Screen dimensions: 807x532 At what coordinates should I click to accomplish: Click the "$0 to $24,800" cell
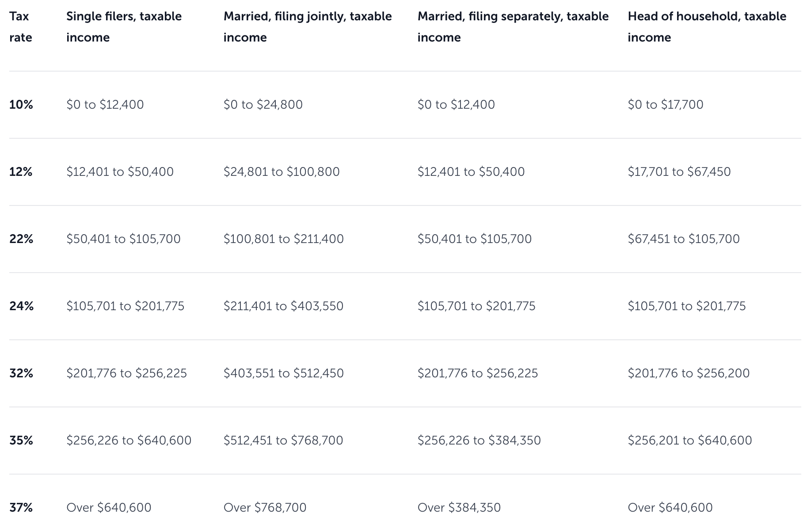tap(263, 105)
